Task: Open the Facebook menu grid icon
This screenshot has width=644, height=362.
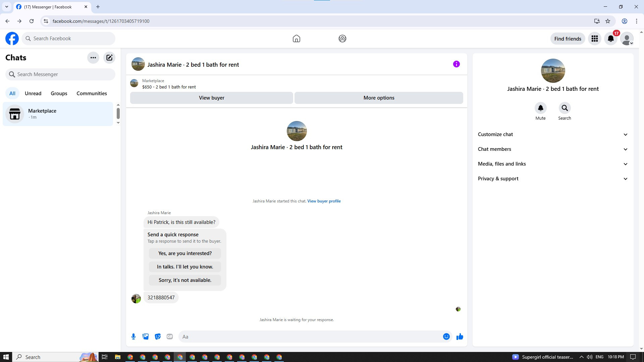Action: pyautogui.click(x=595, y=39)
